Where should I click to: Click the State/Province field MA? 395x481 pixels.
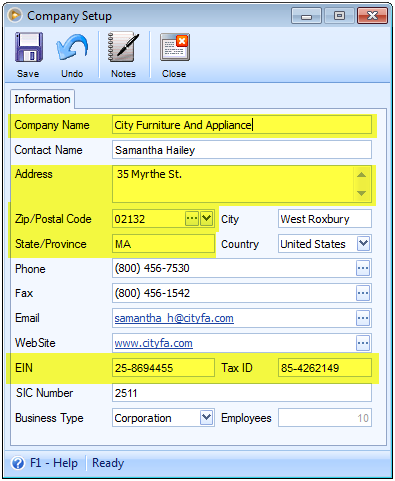(x=163, y=244)
